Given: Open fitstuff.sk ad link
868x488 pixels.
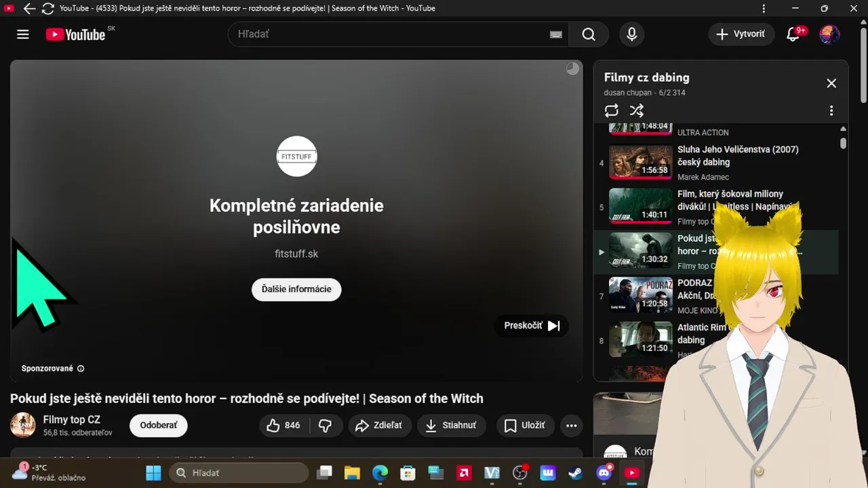Looking at the screenshot, I should tap(296, 254).
